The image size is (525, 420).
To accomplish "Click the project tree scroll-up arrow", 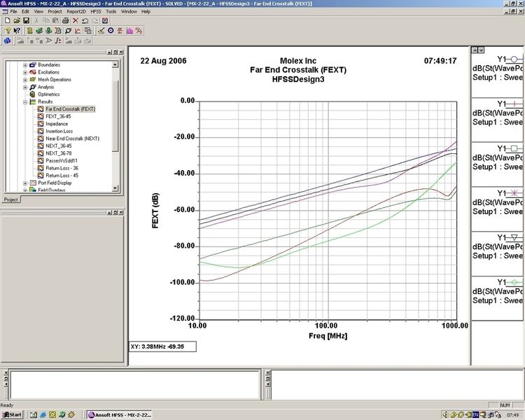I will point(115,64).
